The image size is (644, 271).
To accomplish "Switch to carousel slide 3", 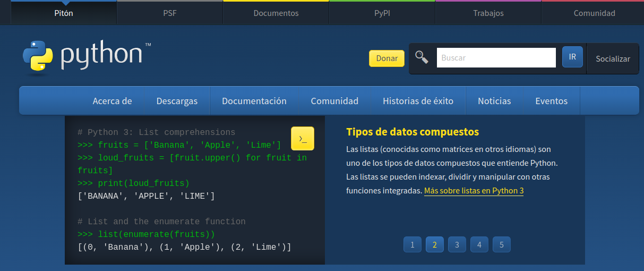I will point(457,245).
